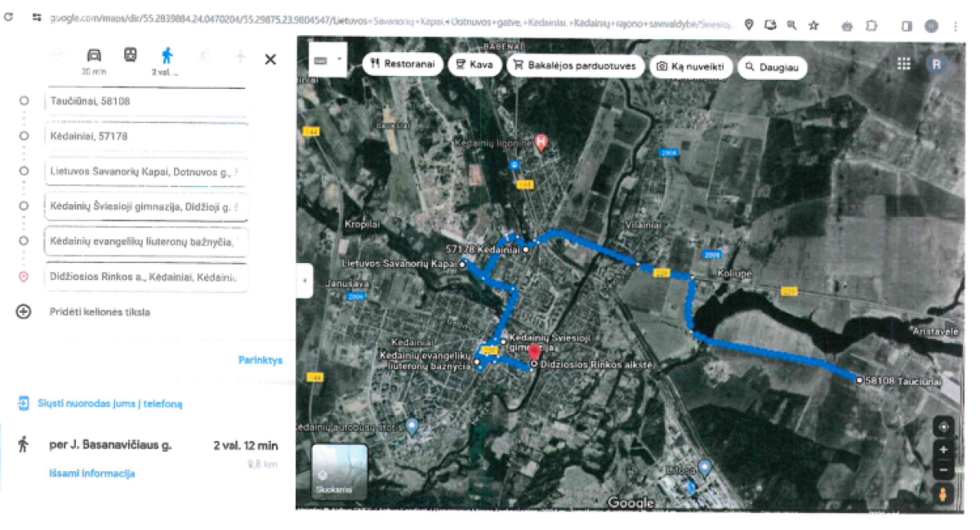Open the Google account avatar R

pos(937,64)
